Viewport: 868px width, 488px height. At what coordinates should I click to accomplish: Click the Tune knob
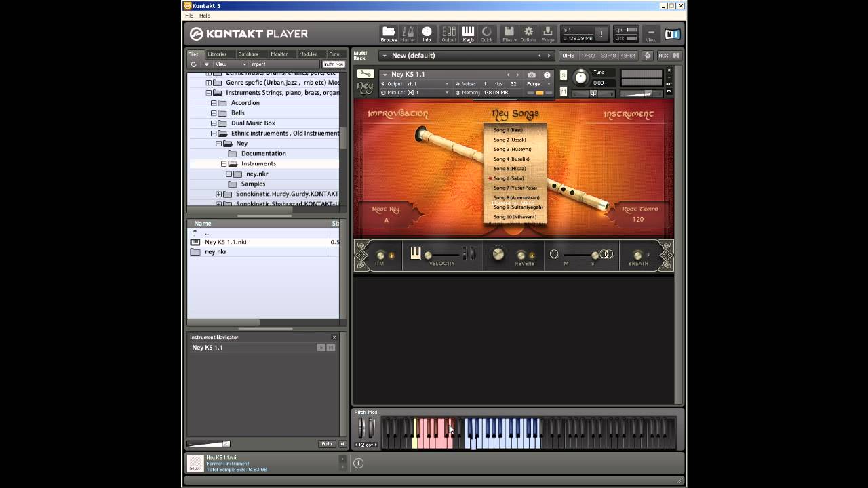(580, 77)
